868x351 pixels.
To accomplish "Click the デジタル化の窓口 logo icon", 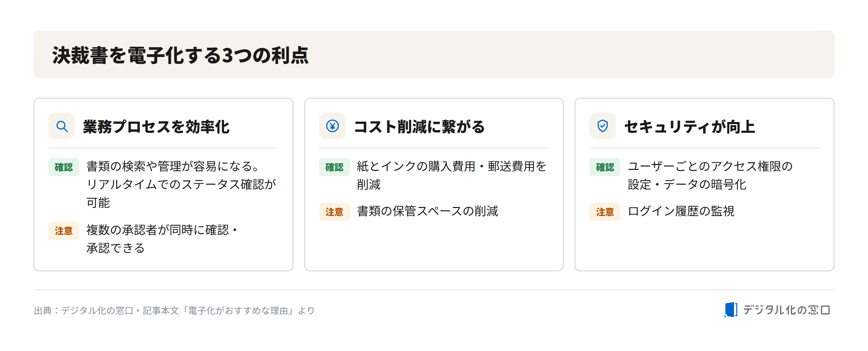I will [x=731, y=310].
